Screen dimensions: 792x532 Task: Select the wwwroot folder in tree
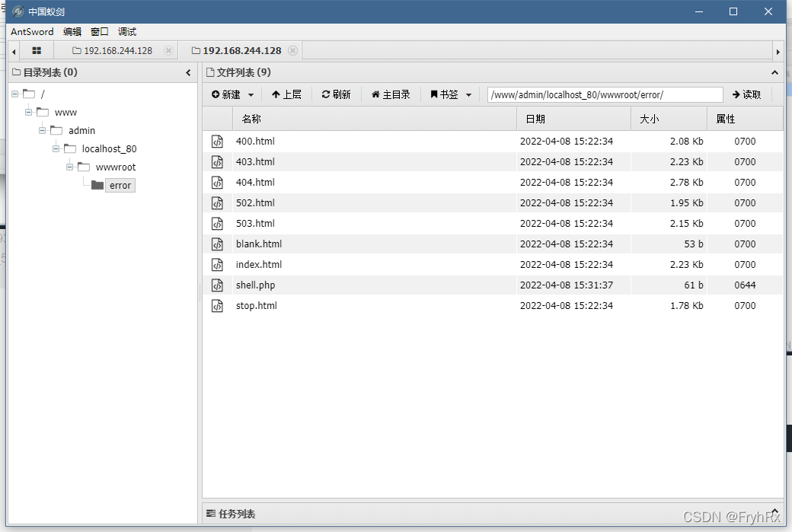click(x=116, y=167)
